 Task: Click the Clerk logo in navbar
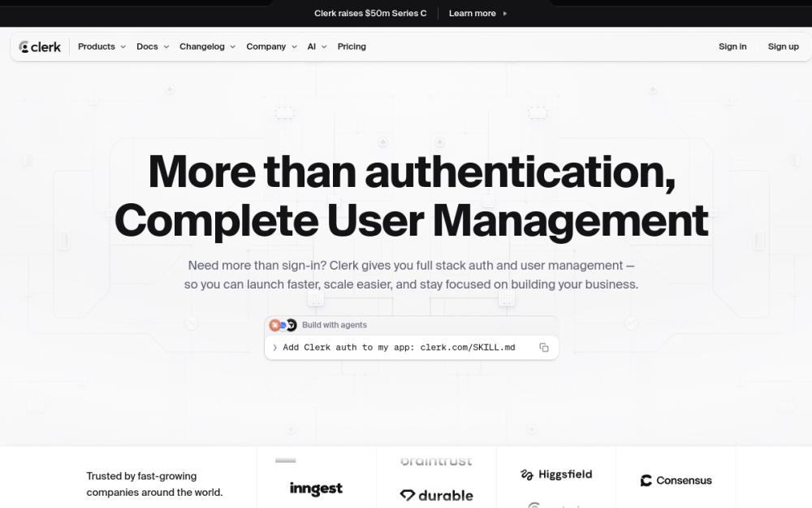[x=40, y=46]
